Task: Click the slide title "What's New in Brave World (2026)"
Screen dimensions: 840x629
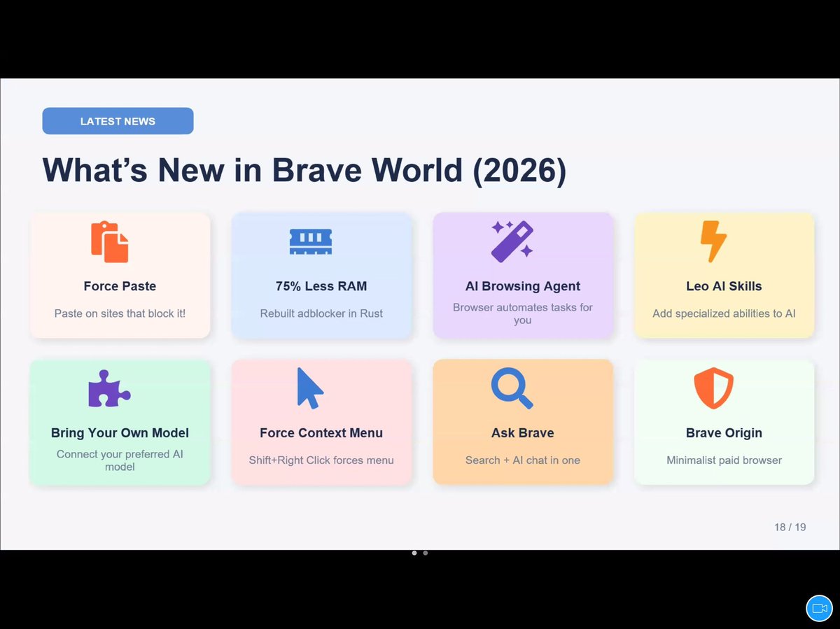Action: click(304, 170)
